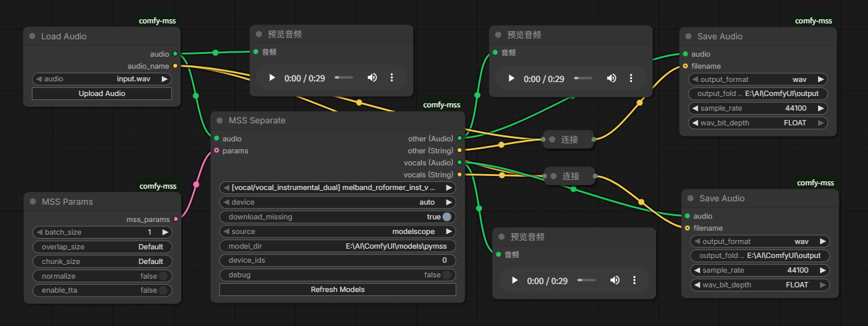The width and height of the screenshot is (868, 326).
Task: Click the model_dir path field
Action: [x=338, y=246]
